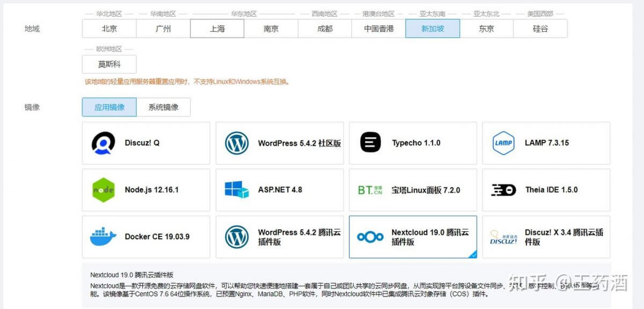Click the orange Linux/Windows warning notice
The height and width of the screenshot is (309, 644).
coord(188,82)
